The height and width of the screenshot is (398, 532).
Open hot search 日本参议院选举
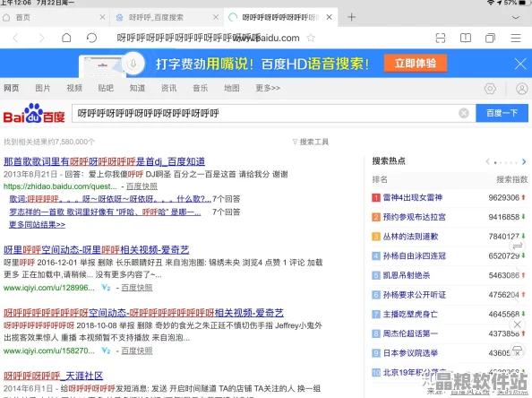pos(410,353)
